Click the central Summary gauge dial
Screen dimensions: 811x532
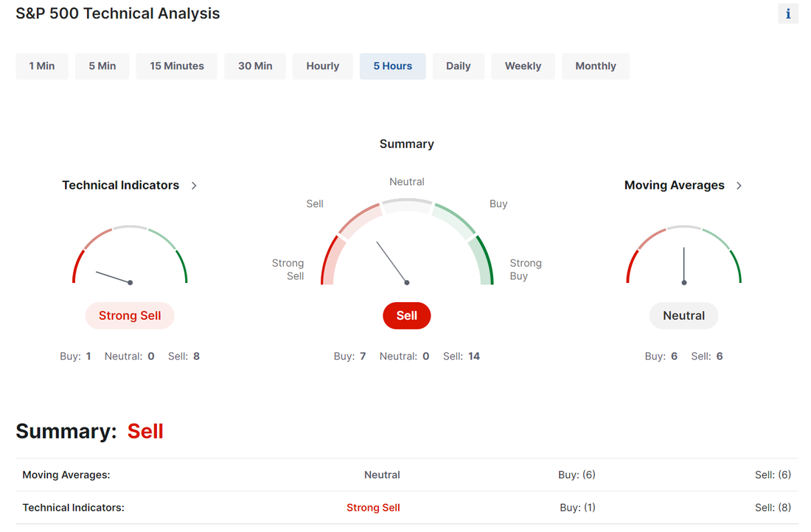(x=406, y=242)
